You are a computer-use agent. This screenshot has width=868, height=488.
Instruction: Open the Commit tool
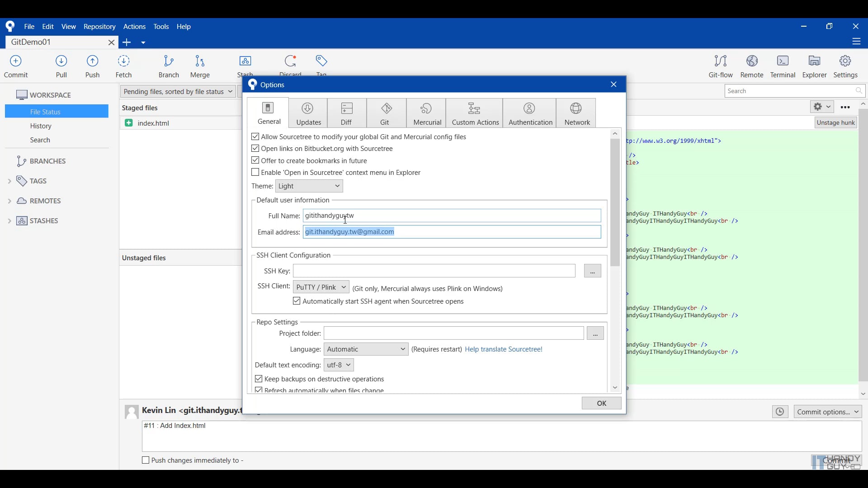(15, 66)
